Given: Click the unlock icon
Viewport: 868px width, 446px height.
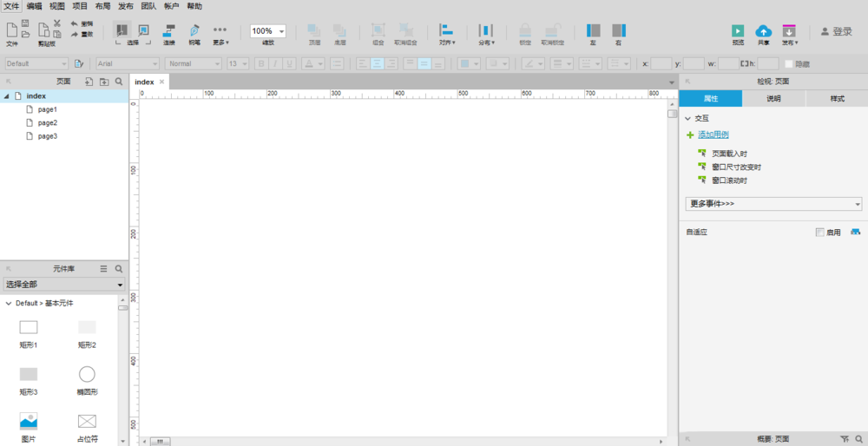Looking at the screenshot, I should pos(552,30).
